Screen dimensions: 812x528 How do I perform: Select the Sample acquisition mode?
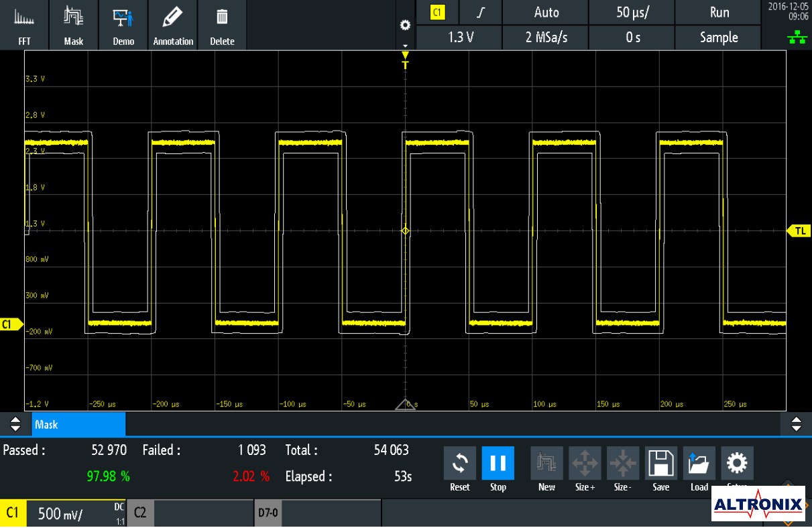pyautogui.click(x=719, y=38)
